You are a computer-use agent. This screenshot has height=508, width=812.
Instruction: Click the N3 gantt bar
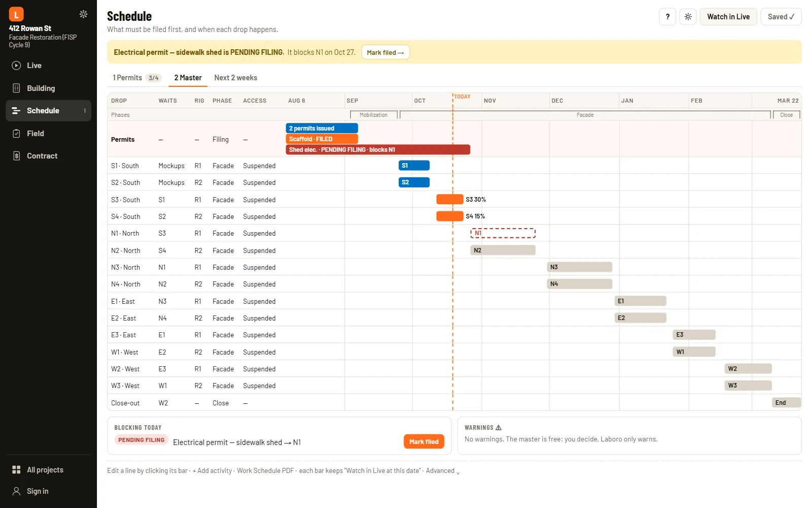580,267
